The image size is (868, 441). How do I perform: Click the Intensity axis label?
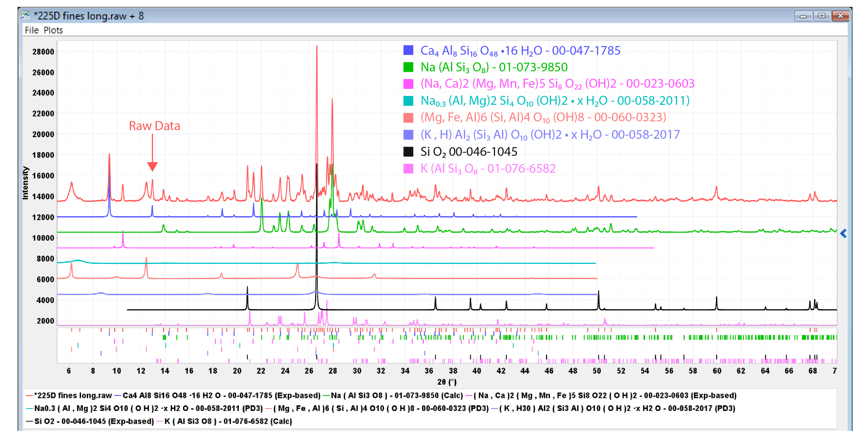26,183
